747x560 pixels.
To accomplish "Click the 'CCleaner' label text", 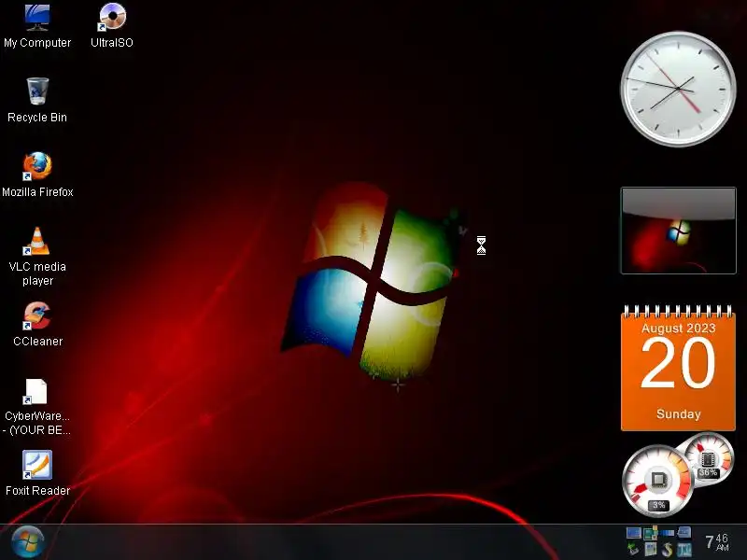I will (37, 342).
